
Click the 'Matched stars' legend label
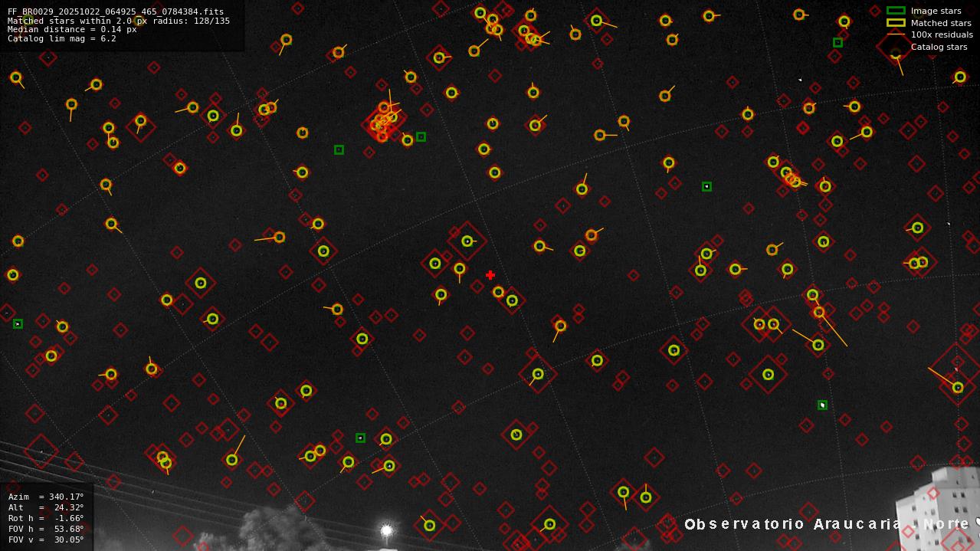(941, 23)
